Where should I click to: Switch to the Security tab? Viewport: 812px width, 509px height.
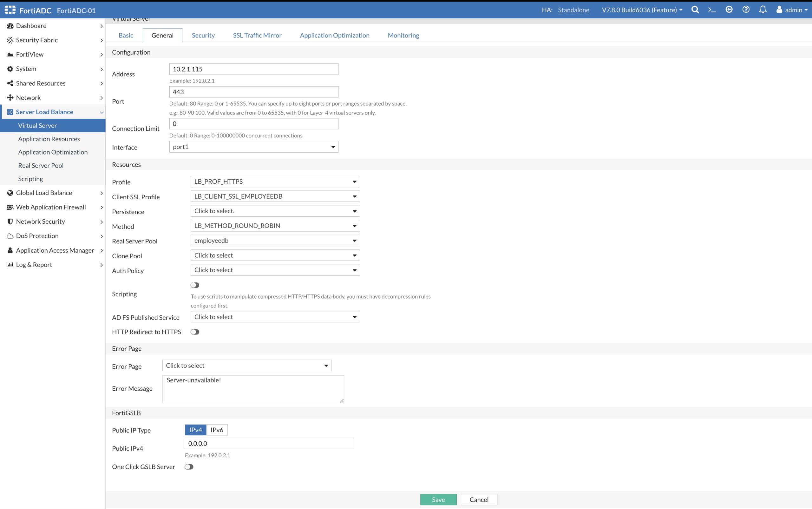[x=203, y=35]
